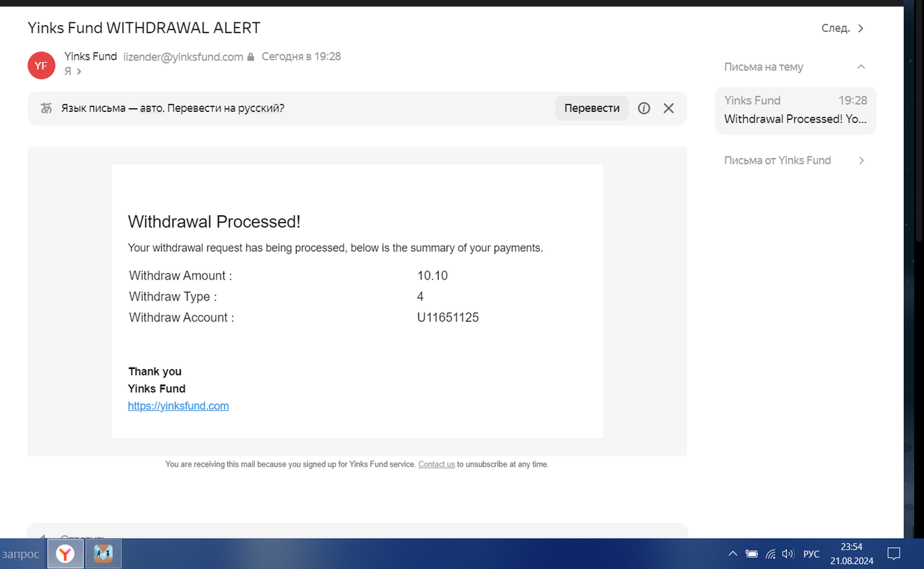
Task: Click the lock icon next to sender email
Action: click(x=250, y=56)
